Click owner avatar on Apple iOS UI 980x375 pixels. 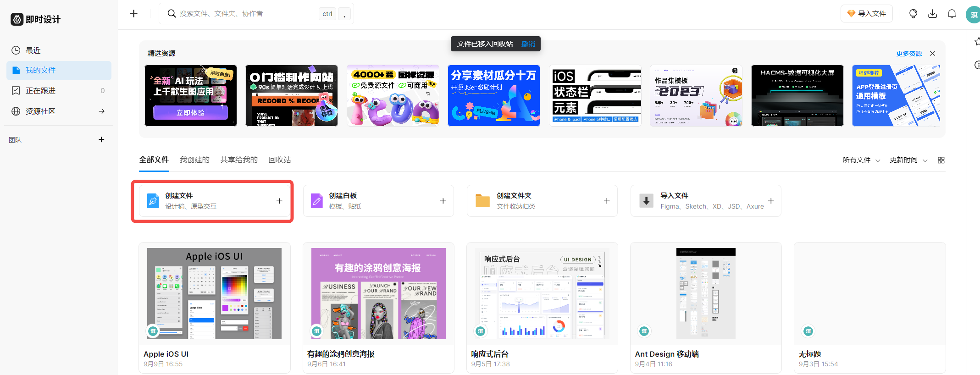(153, 331)
